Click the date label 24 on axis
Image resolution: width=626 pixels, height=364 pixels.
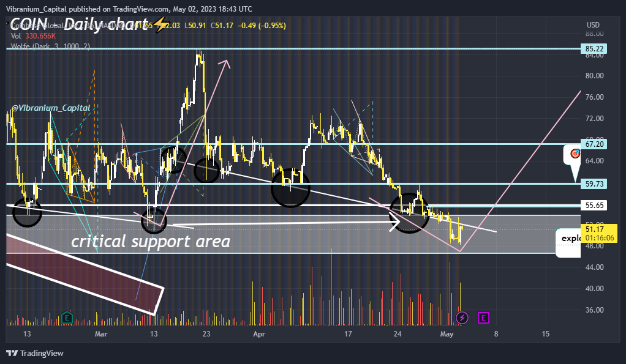398,334
